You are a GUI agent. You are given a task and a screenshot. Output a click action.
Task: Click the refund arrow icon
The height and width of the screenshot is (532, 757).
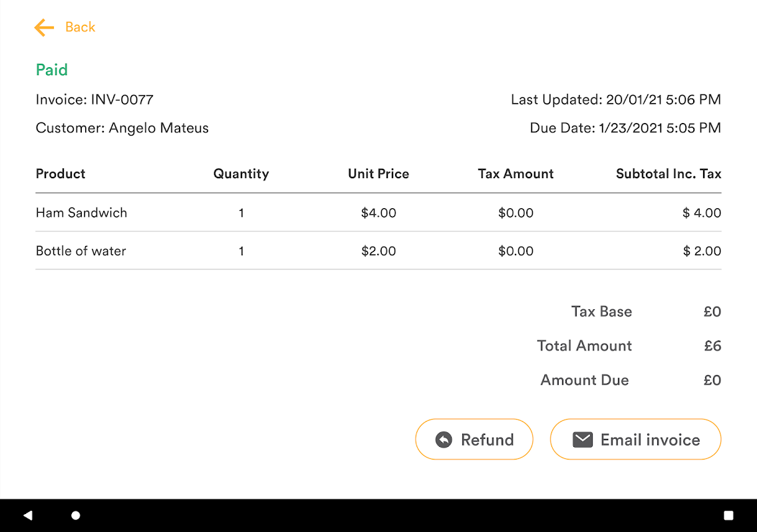click(443, 440)
